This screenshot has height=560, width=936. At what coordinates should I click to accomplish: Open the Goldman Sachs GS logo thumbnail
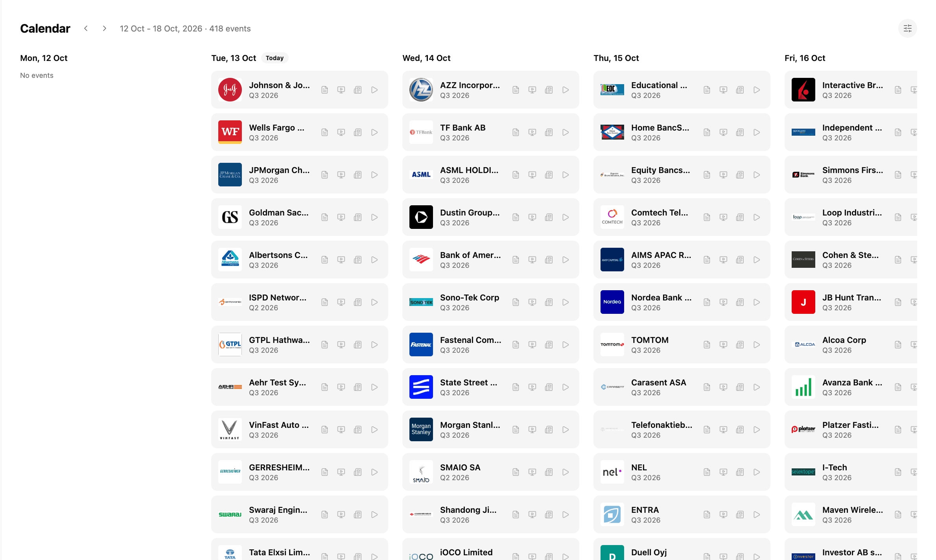coord(230,217)
